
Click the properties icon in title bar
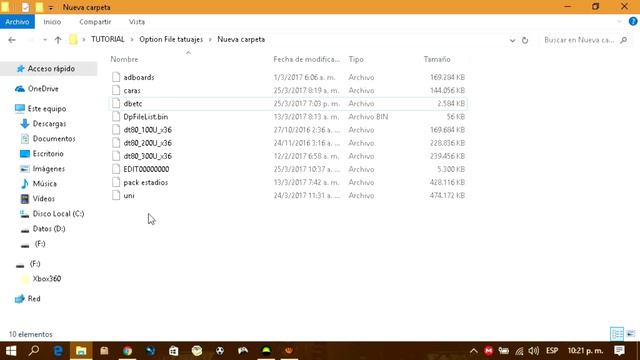pos(25,7)
